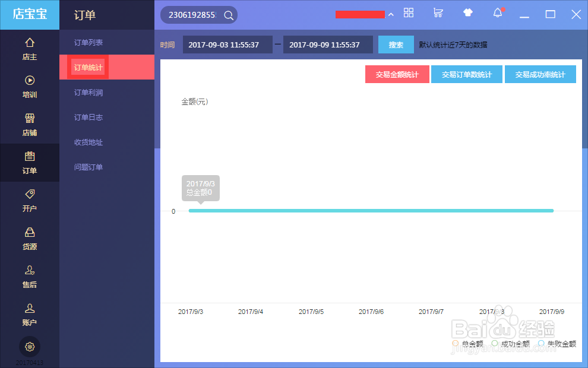Open the 账户 account section

(x=30, y=315)
